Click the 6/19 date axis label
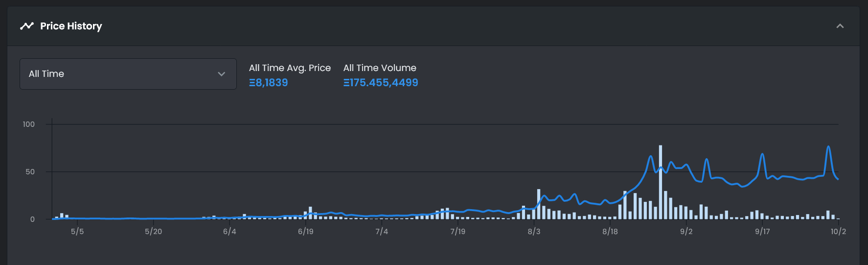 (x=306, y=231)
